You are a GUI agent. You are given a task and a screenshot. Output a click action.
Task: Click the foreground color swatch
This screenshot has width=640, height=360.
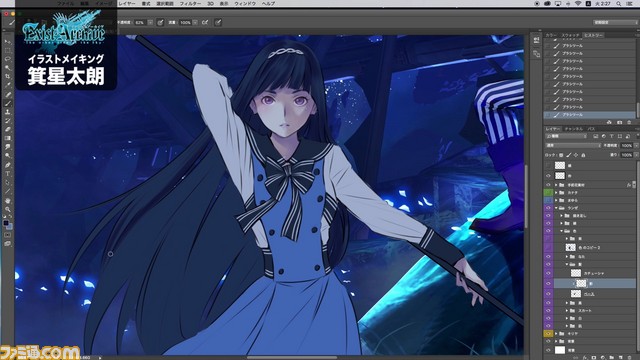pyautogui.click(x=6, y=223)
